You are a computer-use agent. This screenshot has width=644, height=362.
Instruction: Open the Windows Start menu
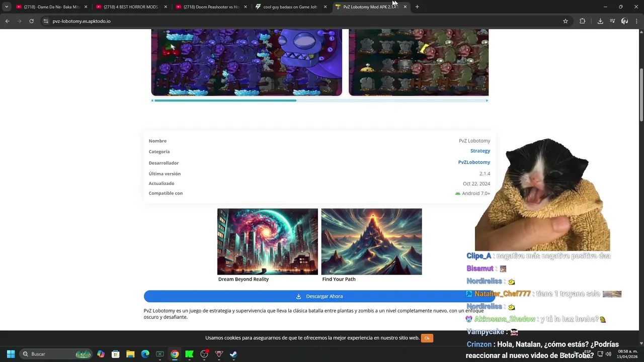coord(11,354)
